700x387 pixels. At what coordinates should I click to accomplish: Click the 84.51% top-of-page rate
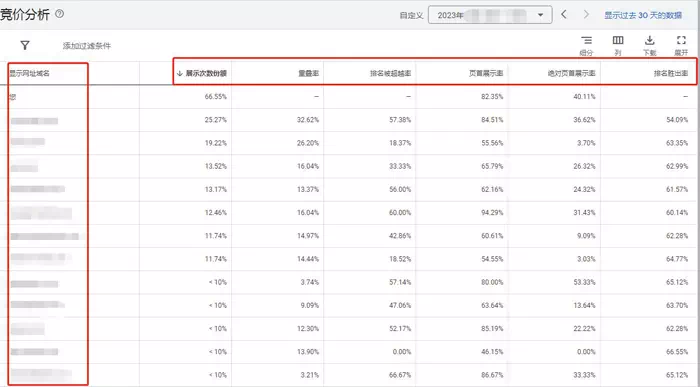[492, 120]
